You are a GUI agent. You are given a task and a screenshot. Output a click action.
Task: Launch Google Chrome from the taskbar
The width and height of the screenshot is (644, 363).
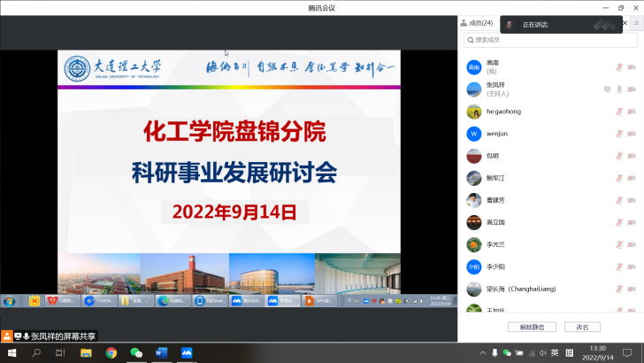coord(111,352)
